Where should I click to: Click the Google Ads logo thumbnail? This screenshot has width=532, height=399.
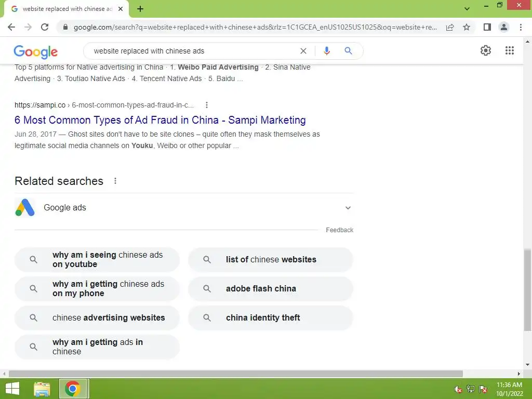25,207
